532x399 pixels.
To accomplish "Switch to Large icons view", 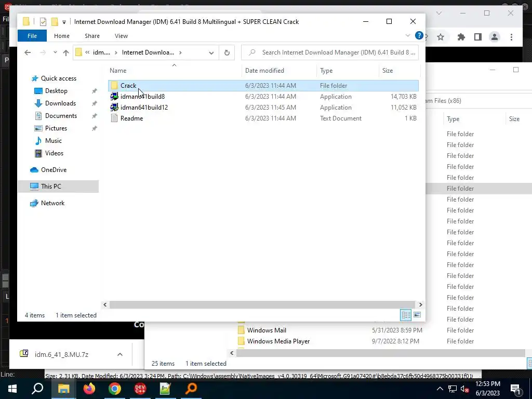I will [x=417, y=315].
